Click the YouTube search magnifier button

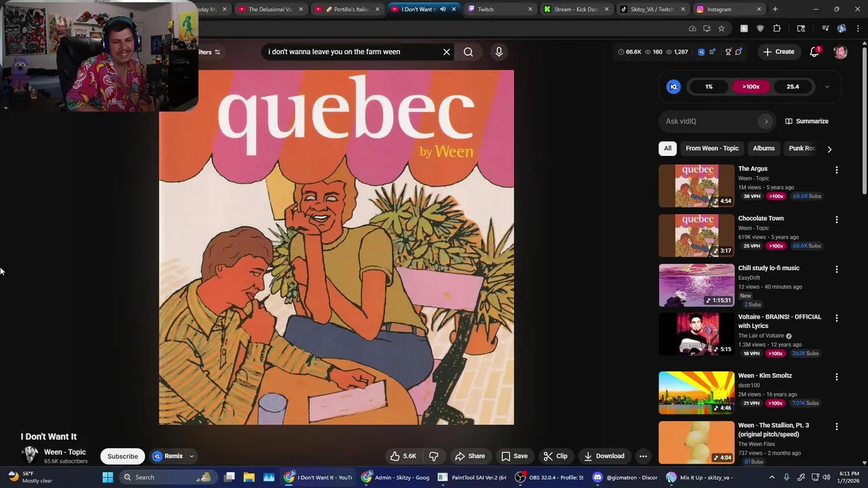(468, 52)
